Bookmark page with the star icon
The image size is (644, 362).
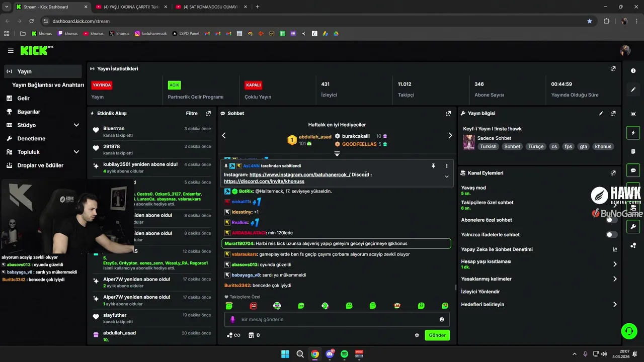pos(590,21)
